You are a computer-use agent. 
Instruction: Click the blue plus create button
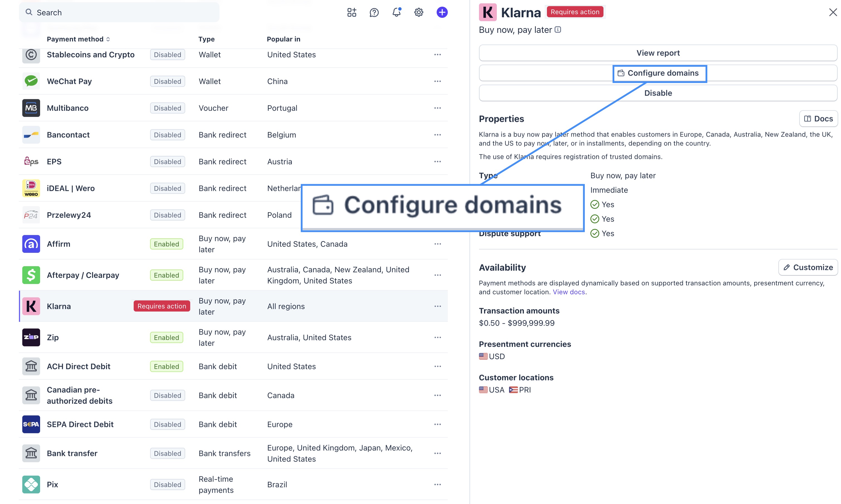coord(442,13)
